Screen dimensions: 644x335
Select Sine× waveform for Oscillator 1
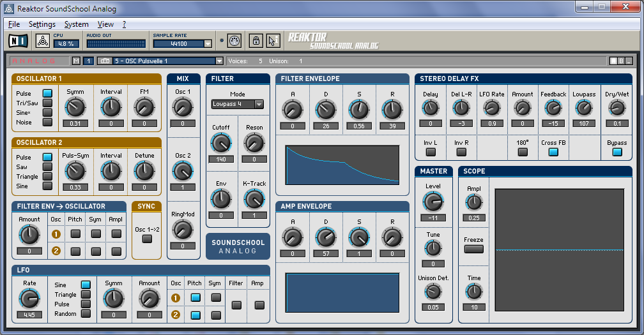(x=48, y=112)
